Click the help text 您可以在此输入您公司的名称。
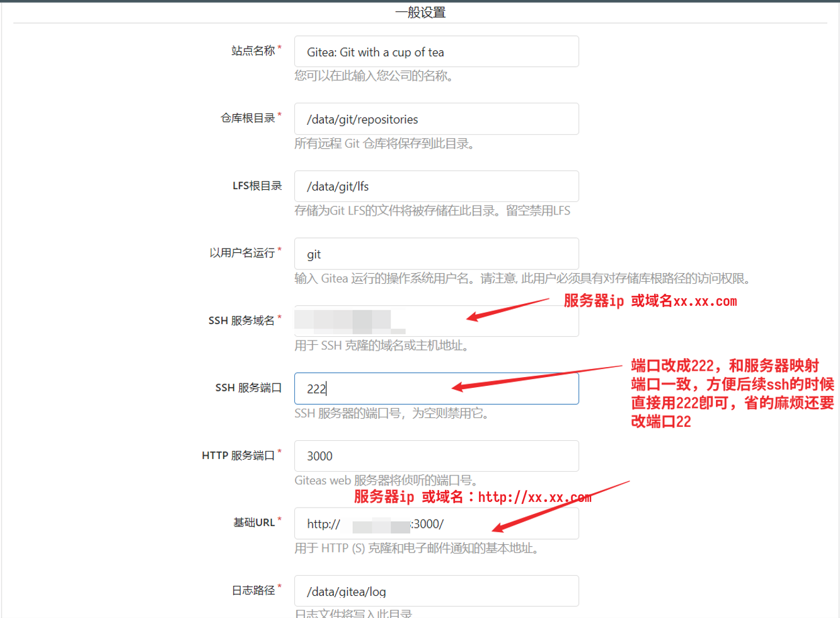Viewport: 840px width, 618px height. 374,76
